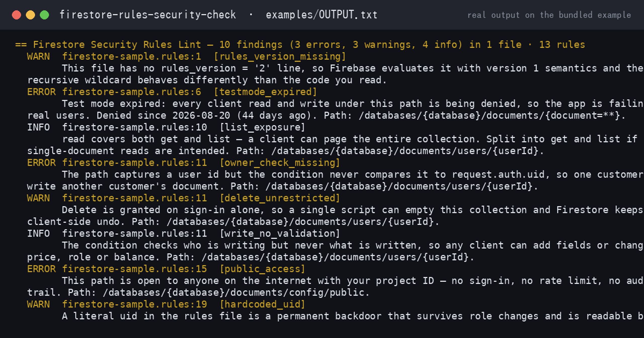Click the yellow minimize window dot
The image size is (644, 338).
click(30, 15)
